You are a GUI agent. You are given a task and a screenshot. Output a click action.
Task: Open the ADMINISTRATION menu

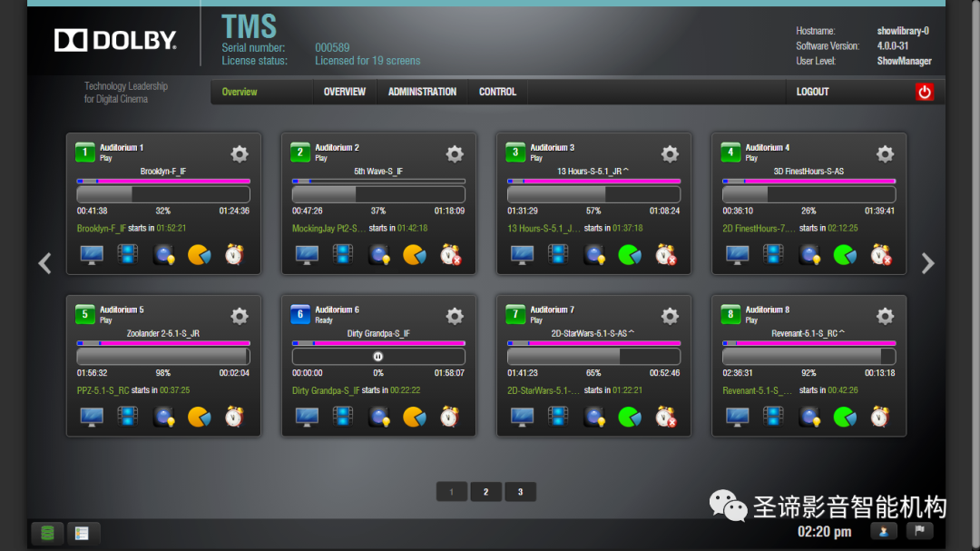(423, 92)
